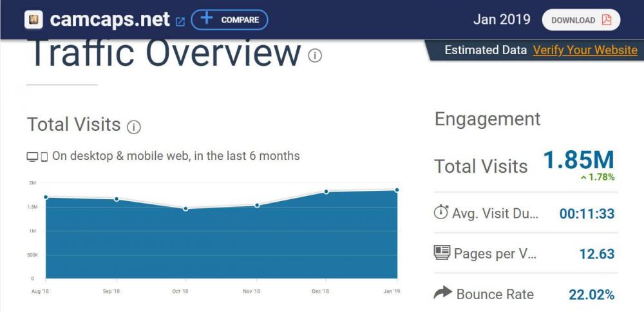Click the stopwatch icon for Avg. Visit Duration
Viewport: 644px width, 312px height.
click(x=441, y=213)
